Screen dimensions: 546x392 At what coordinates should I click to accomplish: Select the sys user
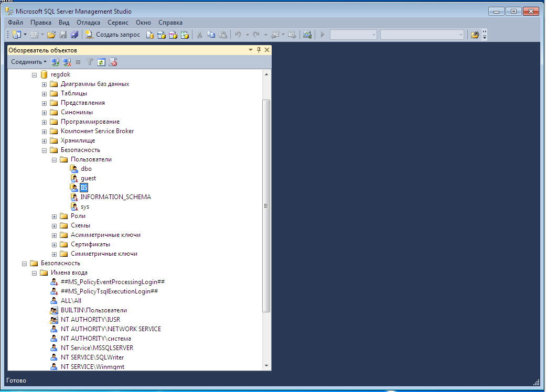click(x=85, y=206)
